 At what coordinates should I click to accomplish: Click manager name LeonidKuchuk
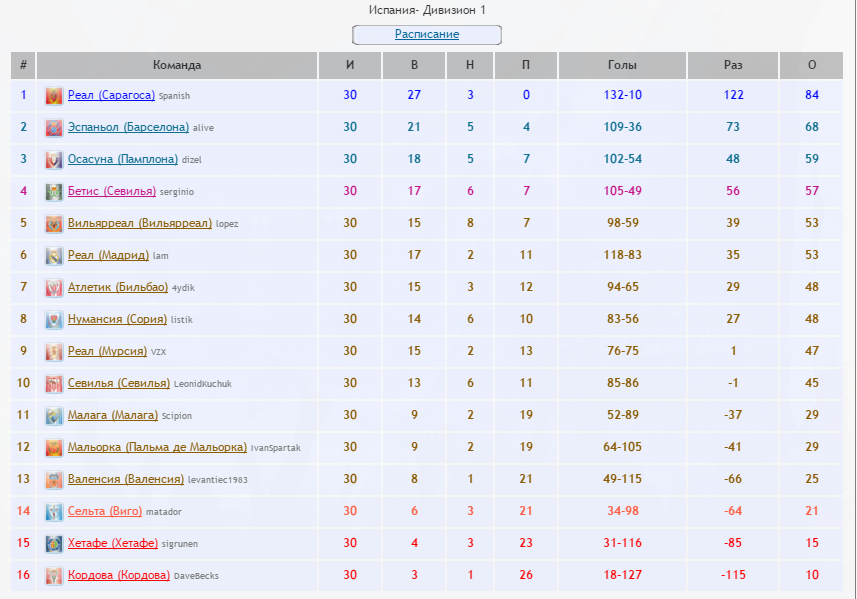click(x=203, y=384)
